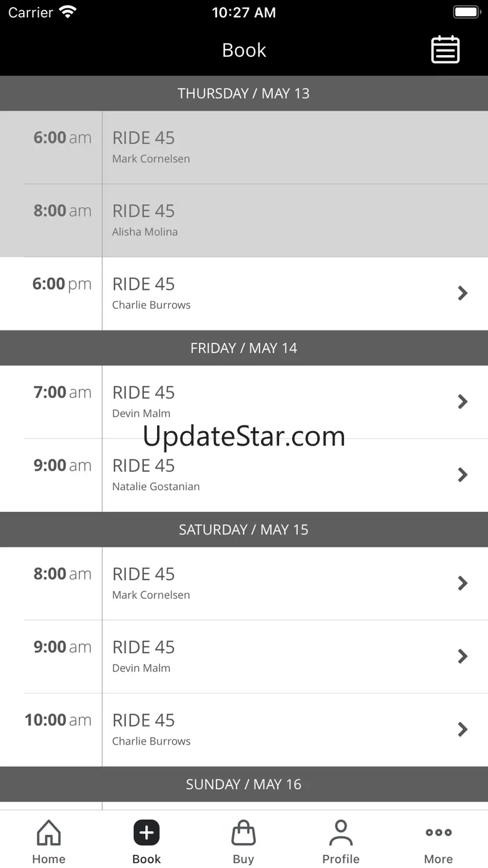Tap the Wi-Fi status icon
Screen dimensions: 488x868
[x=68, y=13]
